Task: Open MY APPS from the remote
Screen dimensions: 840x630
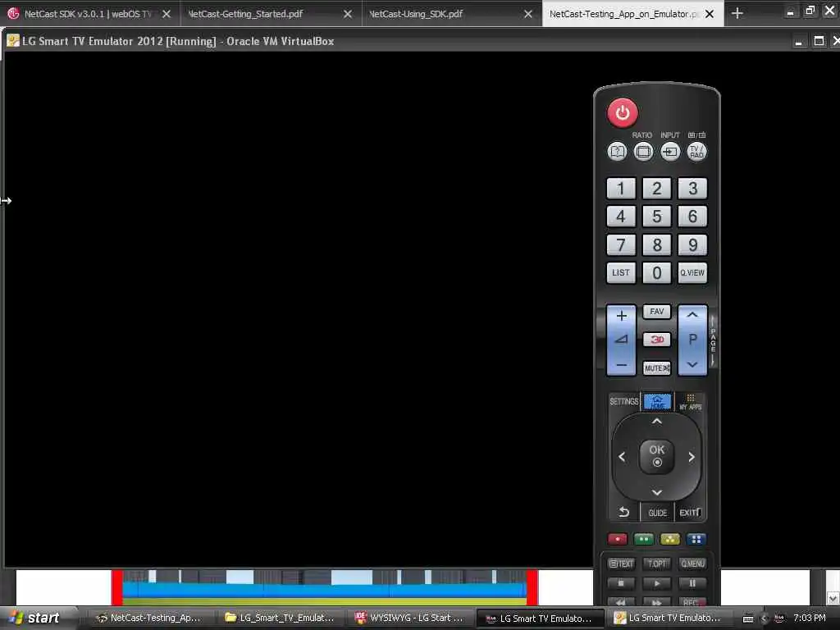Action: click(691, 402)
